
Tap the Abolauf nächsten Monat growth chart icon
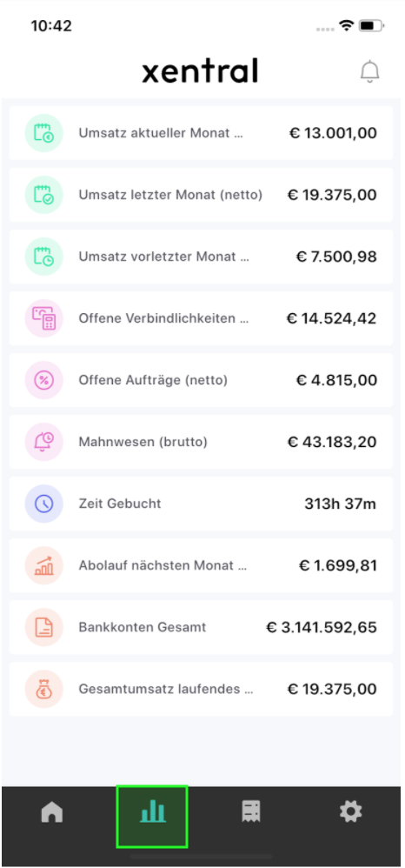point(43,565)
